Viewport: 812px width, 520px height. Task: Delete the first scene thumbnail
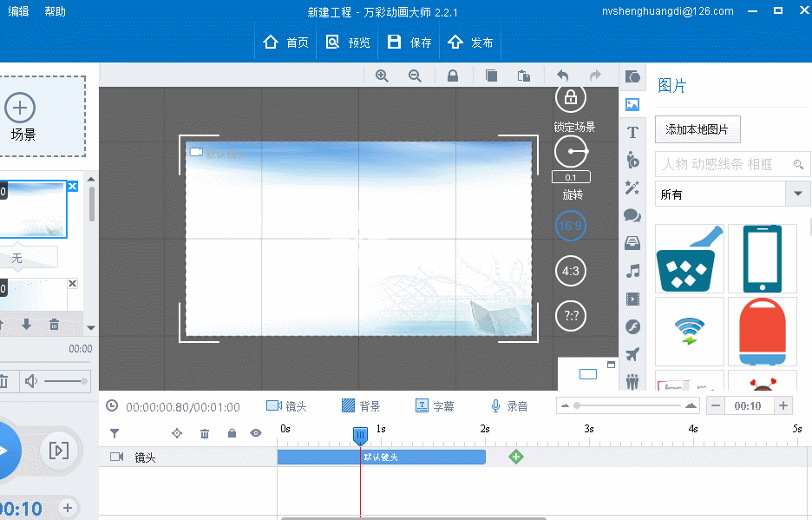[x=73, y=186]
